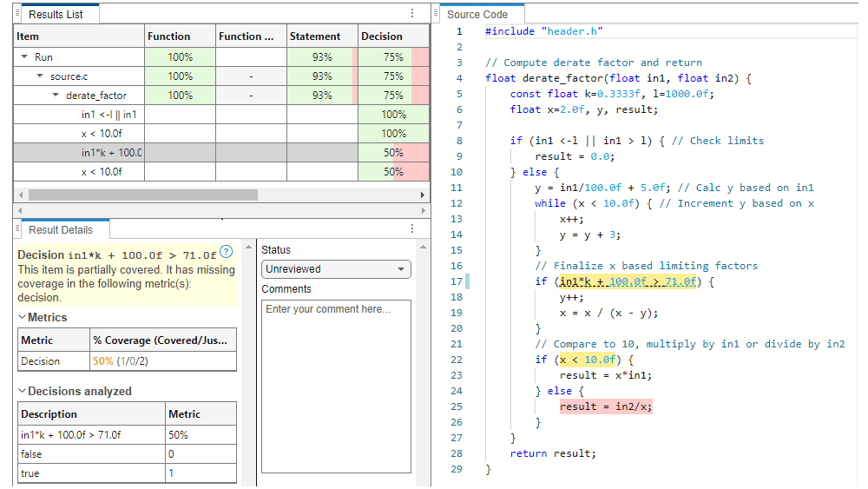Screen dimensions: 868x489
Task: Click the help icon beside the decision title
Action: [227, 252]
